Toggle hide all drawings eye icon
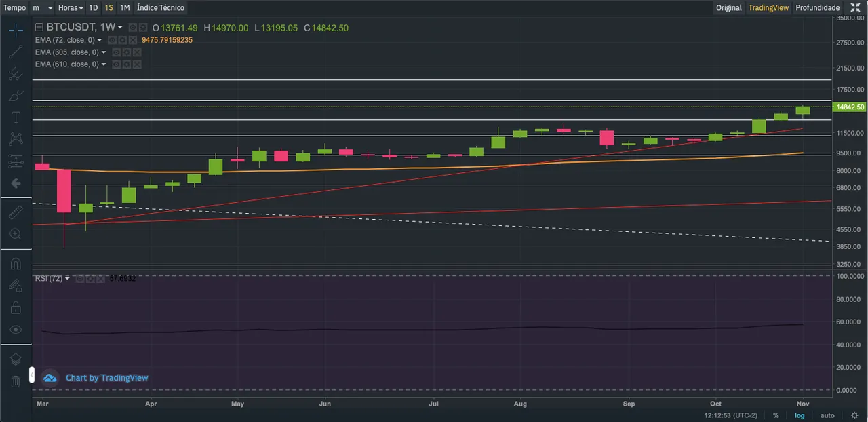868x422 pixels. [x=16, y=330]
